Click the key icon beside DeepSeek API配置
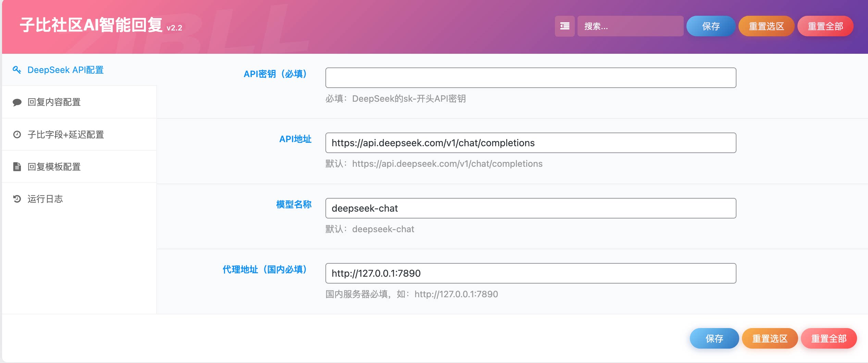Screen dimensions: 868x363 [x=17, y=70]
